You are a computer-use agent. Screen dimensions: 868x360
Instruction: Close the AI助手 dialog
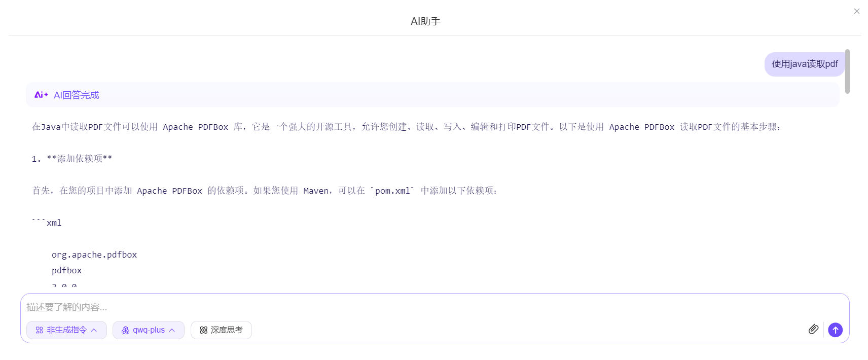[x=856, y=11]
